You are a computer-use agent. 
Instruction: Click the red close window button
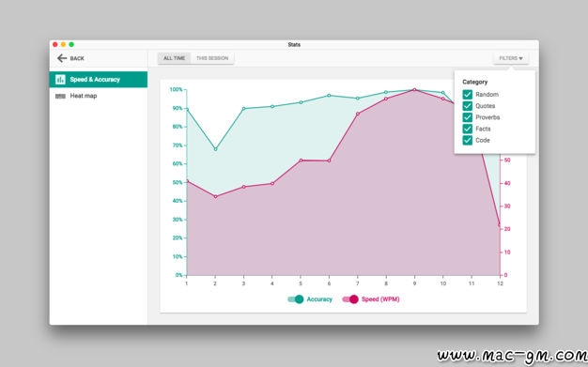(x=55, y=45)
